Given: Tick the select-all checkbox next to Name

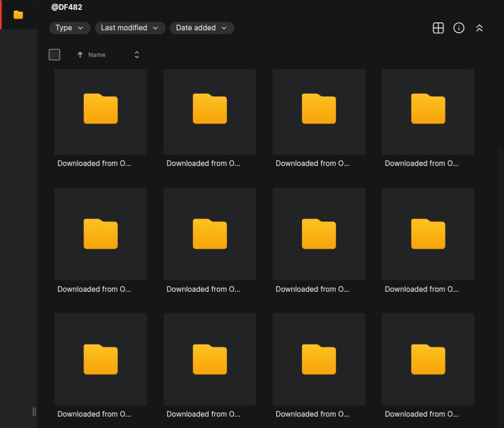Looking at the screenshot, I should tap(55, 55).
